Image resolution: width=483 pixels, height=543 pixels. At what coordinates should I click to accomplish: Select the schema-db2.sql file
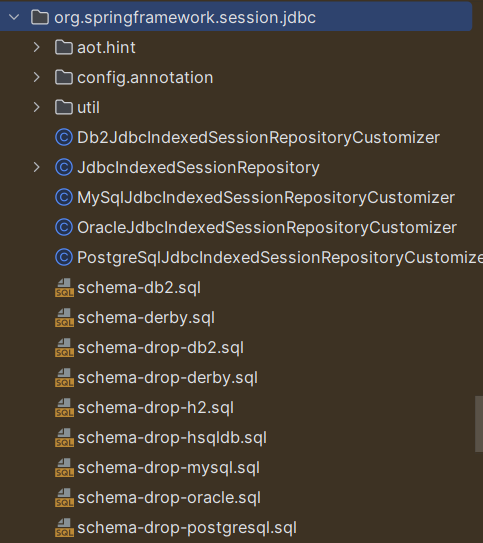(x=139, y=288)
